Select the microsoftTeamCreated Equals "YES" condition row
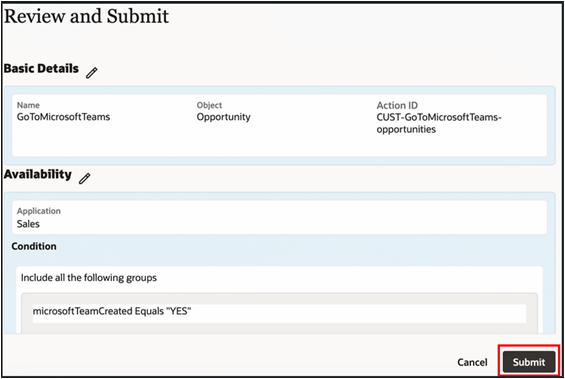 (x=279, y=313)
